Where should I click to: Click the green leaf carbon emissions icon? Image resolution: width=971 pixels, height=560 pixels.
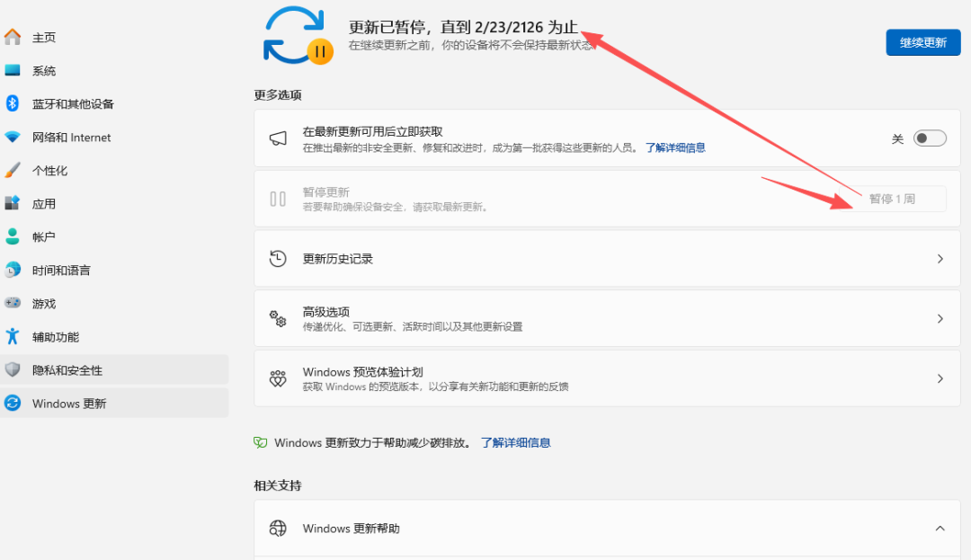point(261,442)
